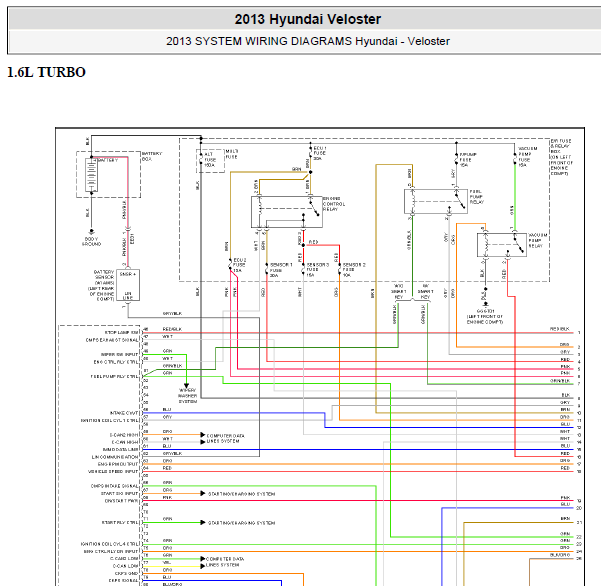Click the 'WIPER/WASHER SYSTEM' reference label
This screenshot has height=586, width=601.
click(x=187, y=396)
